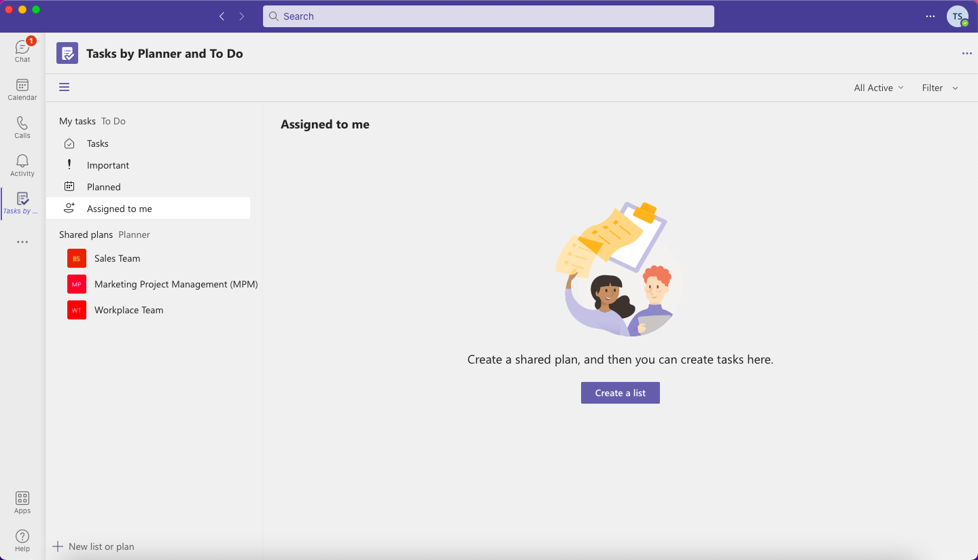The image size is (978, 560).
Task: Go forward with the right arrow
Action: [x=241, y=16]
